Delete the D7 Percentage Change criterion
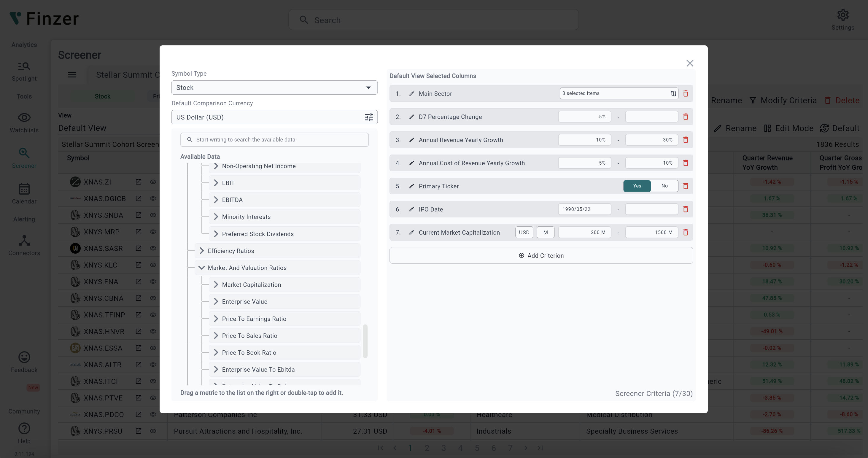The image size is (868, 458). coord(685,117)
